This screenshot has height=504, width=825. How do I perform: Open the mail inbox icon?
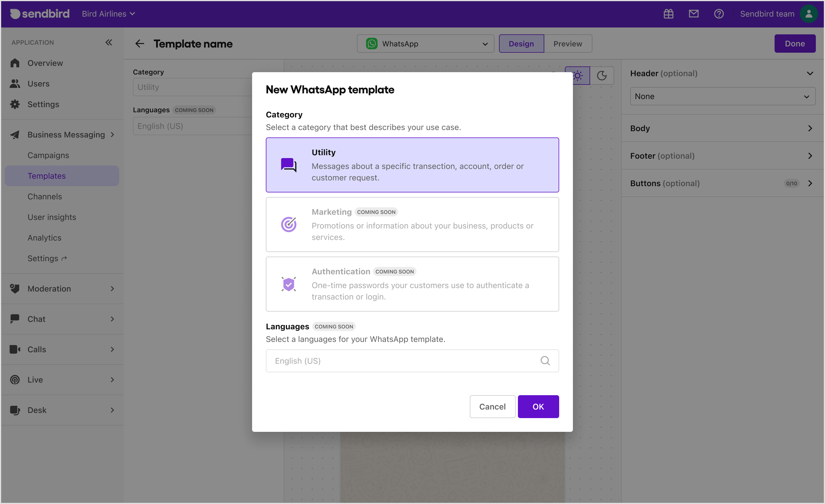[x=694, y=14]
